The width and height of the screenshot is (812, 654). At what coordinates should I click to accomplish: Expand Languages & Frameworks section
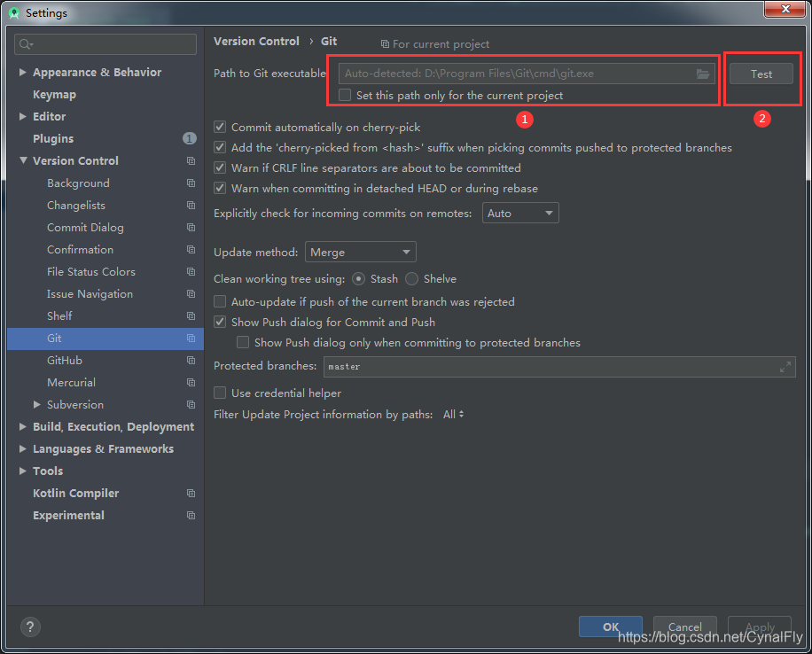point(23,449)
